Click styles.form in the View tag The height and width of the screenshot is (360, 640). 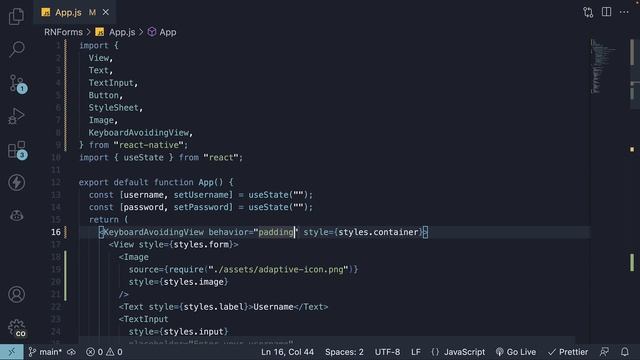pos(202,244)
